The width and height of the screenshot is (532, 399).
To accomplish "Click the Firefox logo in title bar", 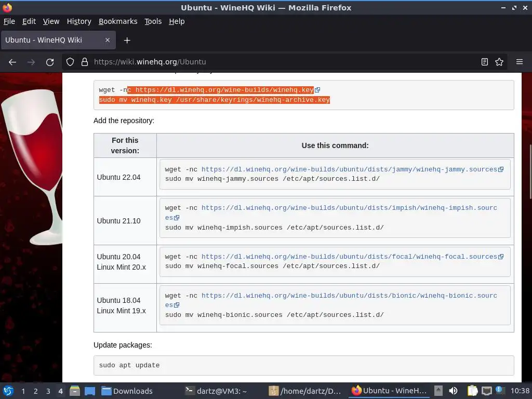I will [7, 7].
